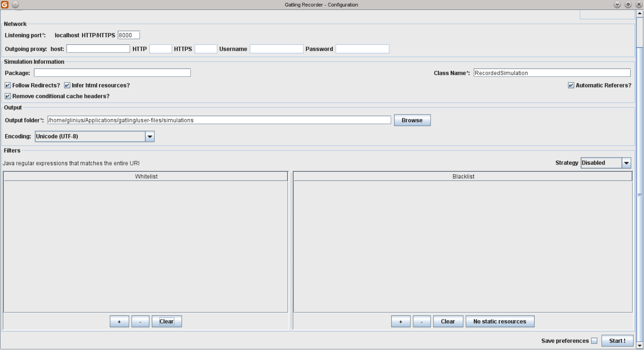Toggle the Remove conditional cache headers checkbox
The height and width of the screenshot is (350, 644).
tap(8, 96)
